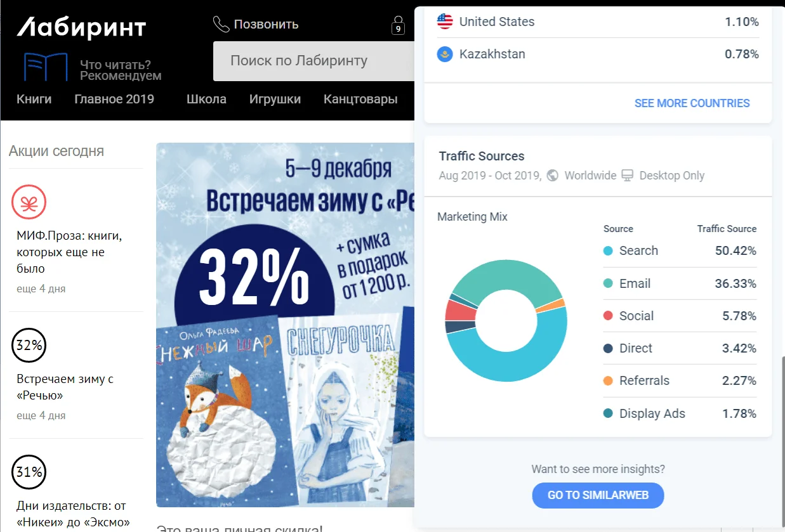
Task: Select the 32% discount circle icon
Action: pyautogui.click(x=29, y=346)
